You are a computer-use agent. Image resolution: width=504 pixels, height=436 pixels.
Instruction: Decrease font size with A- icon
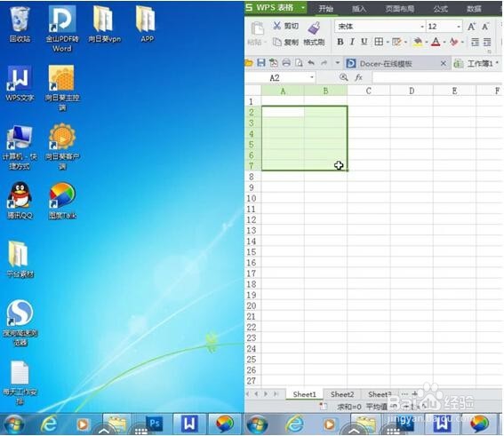(485, 27)
